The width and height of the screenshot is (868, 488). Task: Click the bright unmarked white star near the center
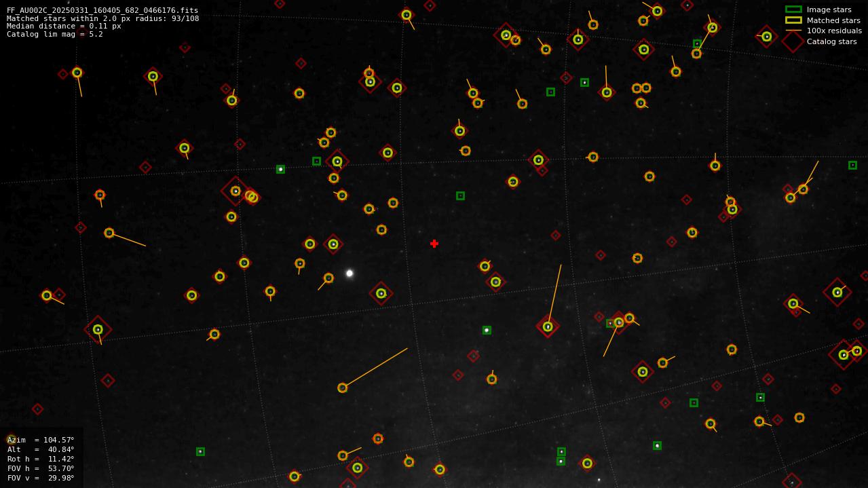[x=350, y=274]
